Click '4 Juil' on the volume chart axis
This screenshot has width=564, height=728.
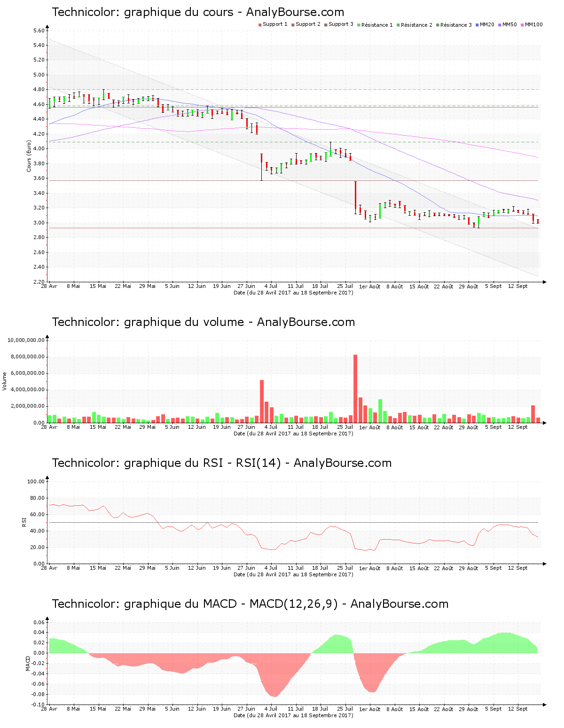pos(271,427)
